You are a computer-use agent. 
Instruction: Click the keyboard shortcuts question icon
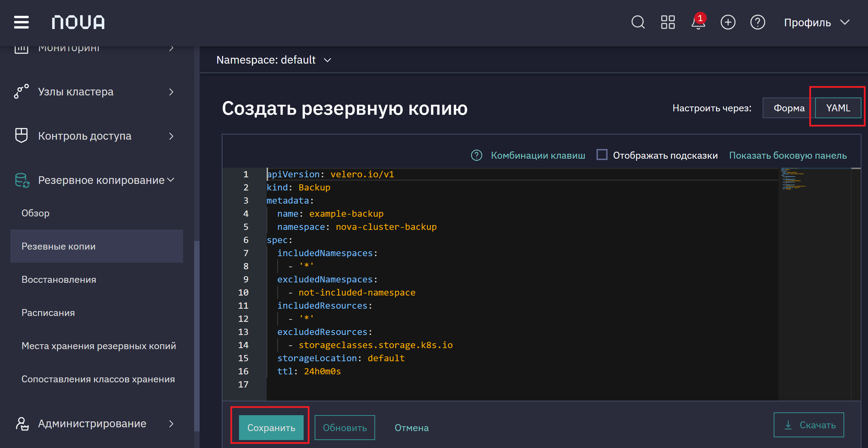click(x=476, y=155)
